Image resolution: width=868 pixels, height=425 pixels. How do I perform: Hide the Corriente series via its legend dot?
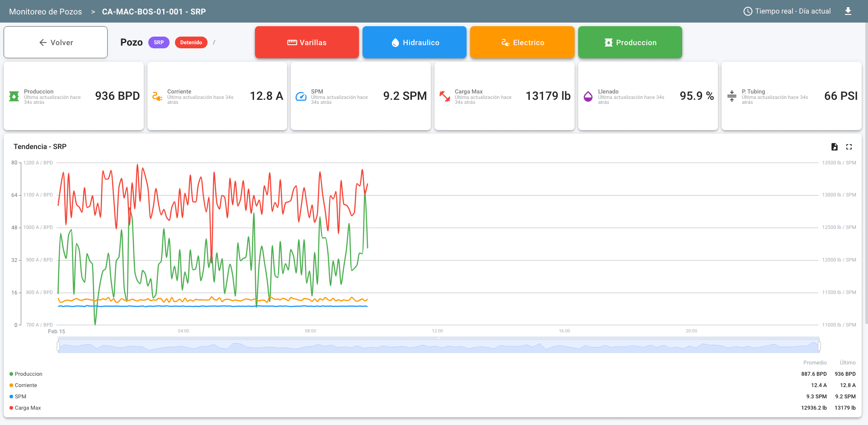(x=10, y=385)
